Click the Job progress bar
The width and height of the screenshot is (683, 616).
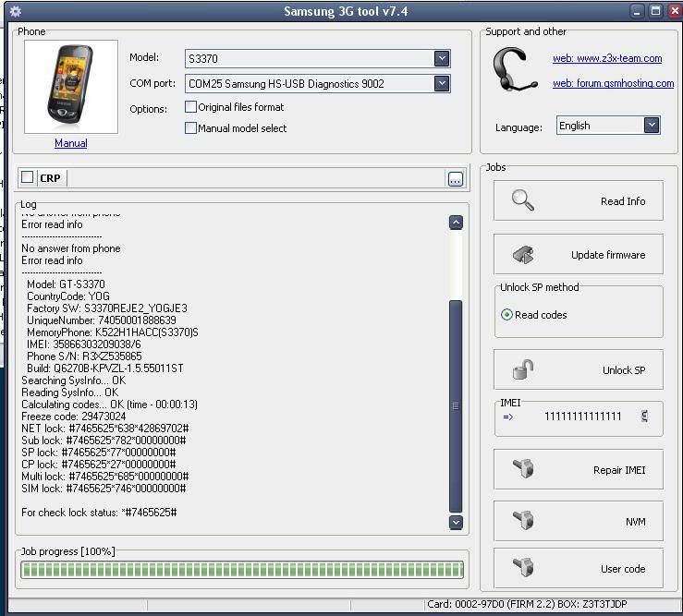[242, 570]
